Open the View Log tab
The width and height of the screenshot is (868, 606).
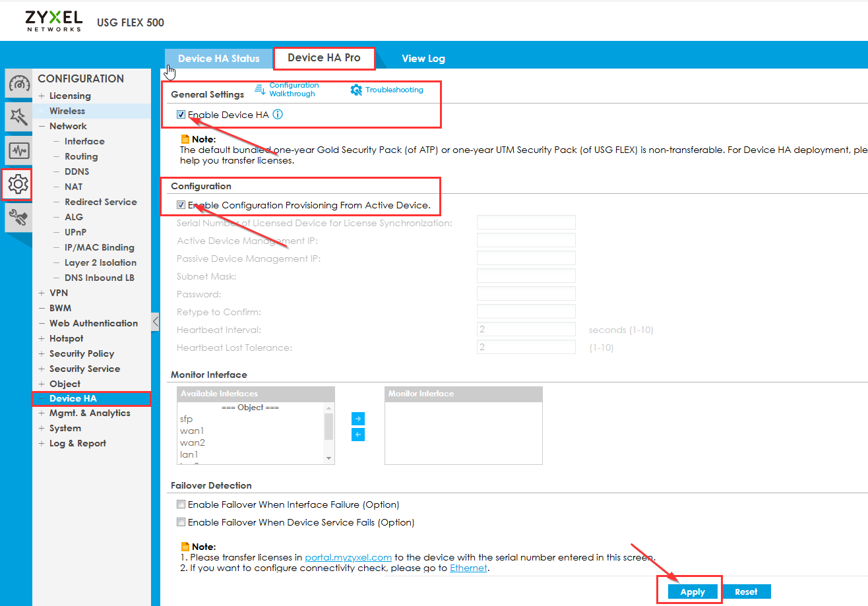pyautogui.click(x=423, y=58)
